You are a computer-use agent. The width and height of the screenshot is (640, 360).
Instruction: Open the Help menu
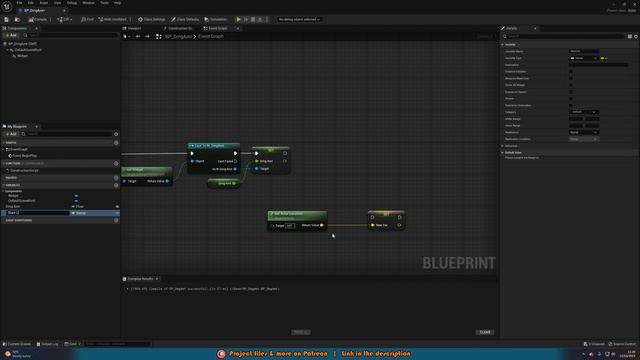click(x=118, y=3)
